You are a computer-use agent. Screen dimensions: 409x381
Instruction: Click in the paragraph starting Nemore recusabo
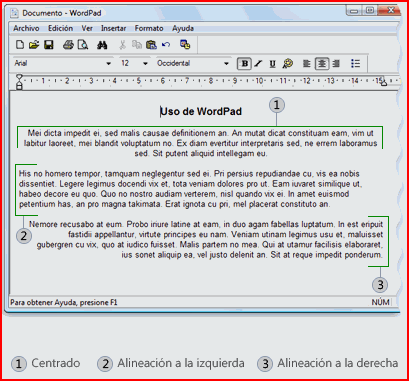pyautogui.click(x=206, y=239)
